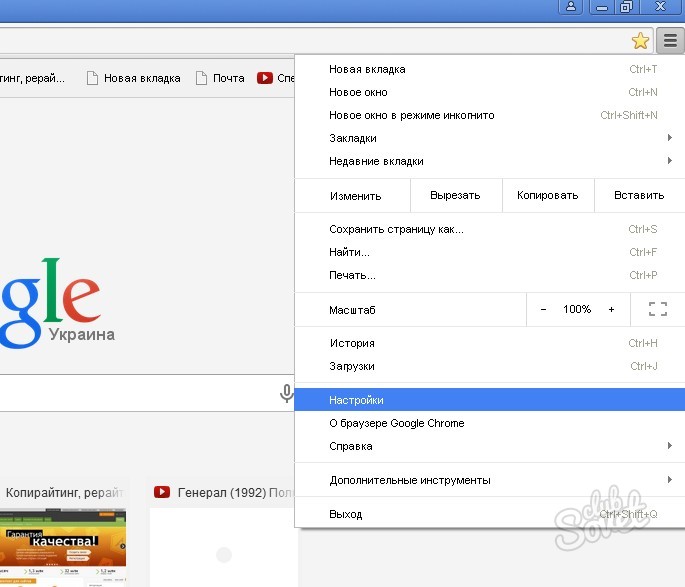Select 'Сохранить страницу как...'
The image size is (685, 587).
(490, 229)
